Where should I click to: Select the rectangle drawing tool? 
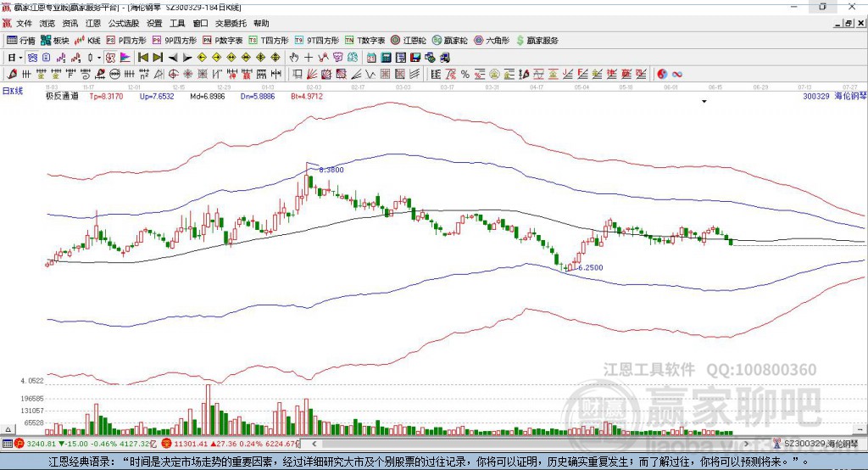(x=298, y=74)
